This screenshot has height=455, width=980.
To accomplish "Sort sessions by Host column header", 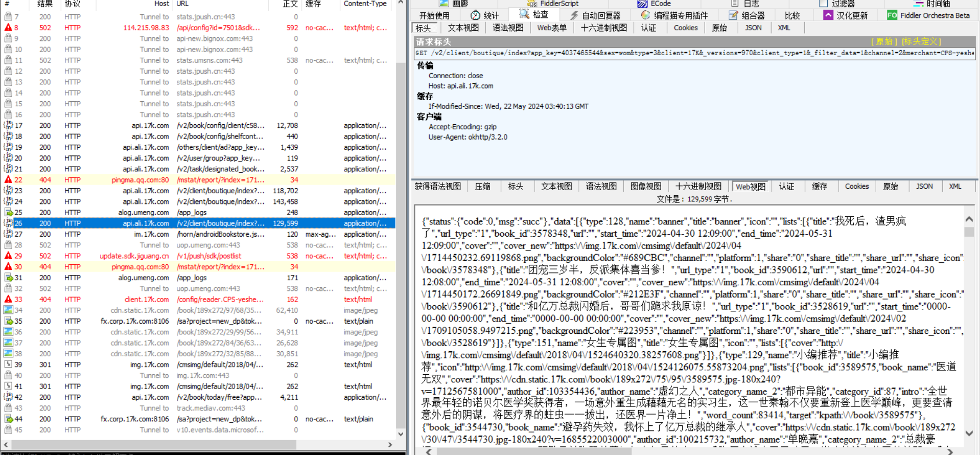I will point(161,4).
